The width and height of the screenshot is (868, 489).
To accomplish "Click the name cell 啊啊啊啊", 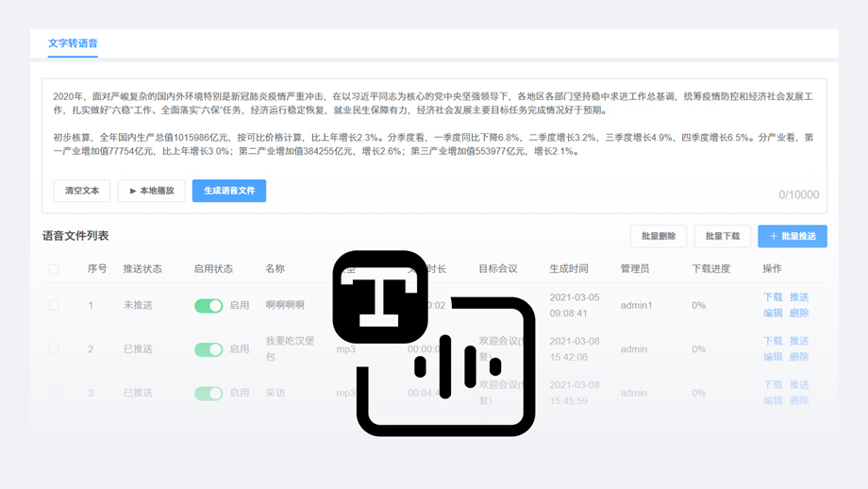I will [285, 305].
